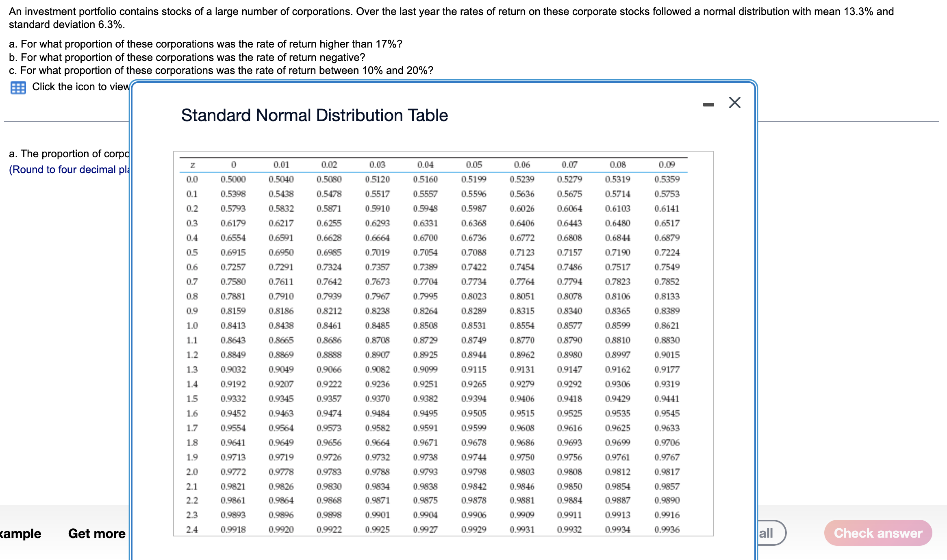Click the spreadsheet icon before 'Click the icon to view'
The height and width of the screenshot is (560, 947).
coord(18,87)
